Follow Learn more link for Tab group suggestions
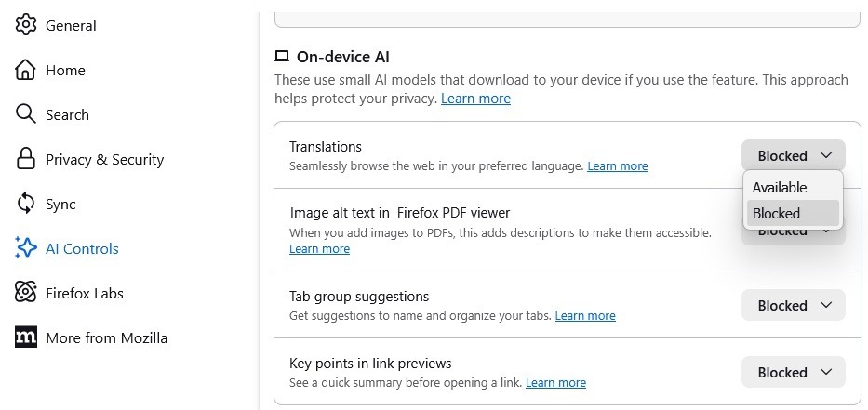The width and height of the screenshot is (868, 410). (x=585, y=316)
